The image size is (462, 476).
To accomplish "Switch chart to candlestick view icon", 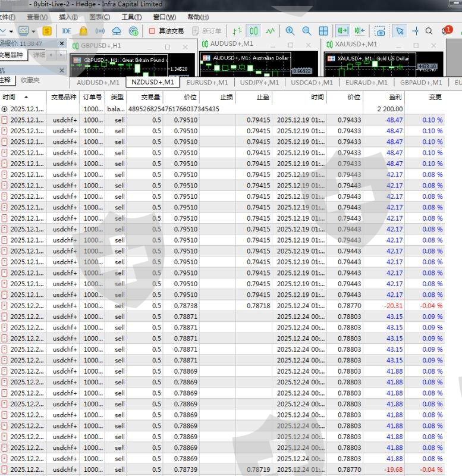I will point(254,31).
